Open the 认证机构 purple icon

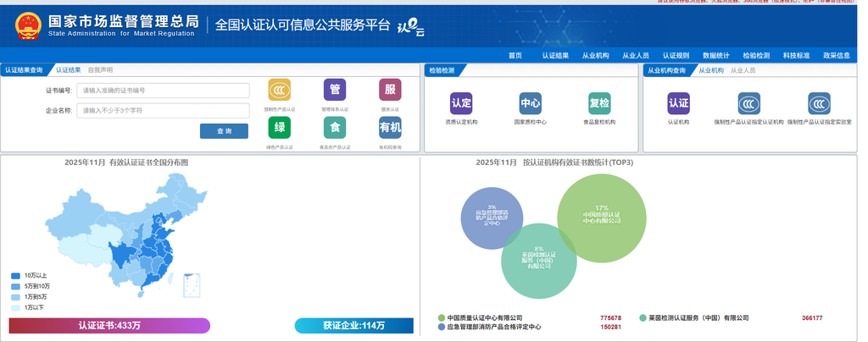(x=678, y=103)
